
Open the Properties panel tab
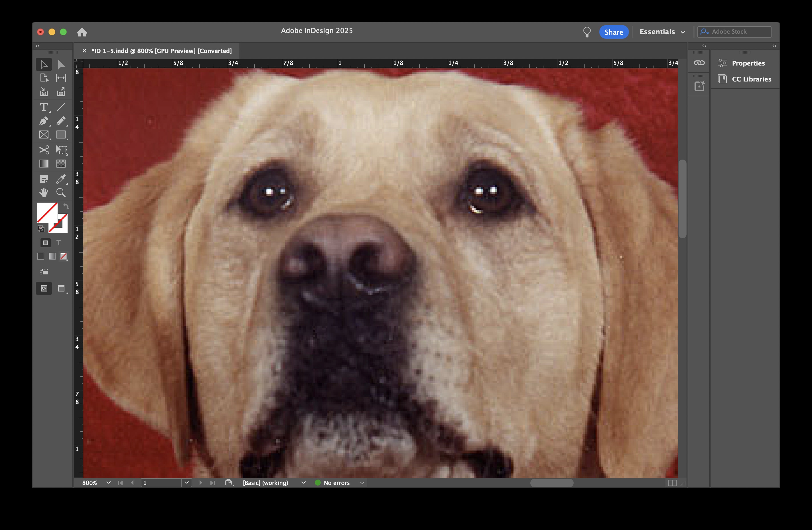coord(748,63)
